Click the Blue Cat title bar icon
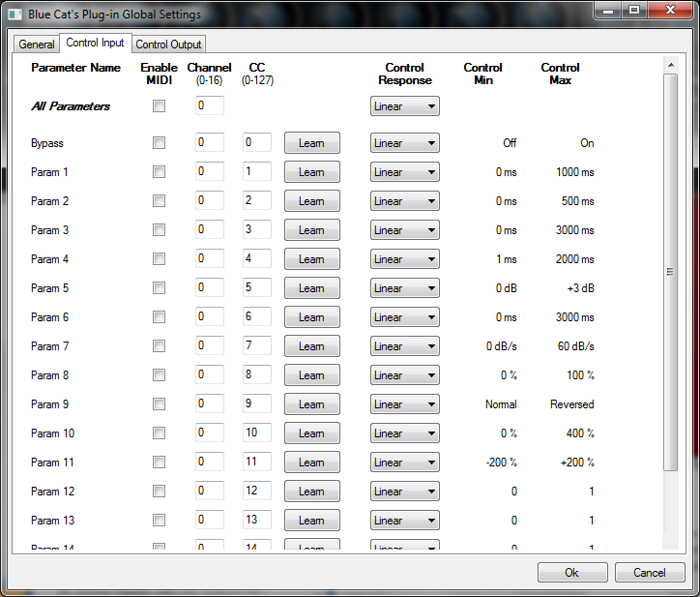The width and height of the screenshot is (700, 597). [x=15, y=15]
